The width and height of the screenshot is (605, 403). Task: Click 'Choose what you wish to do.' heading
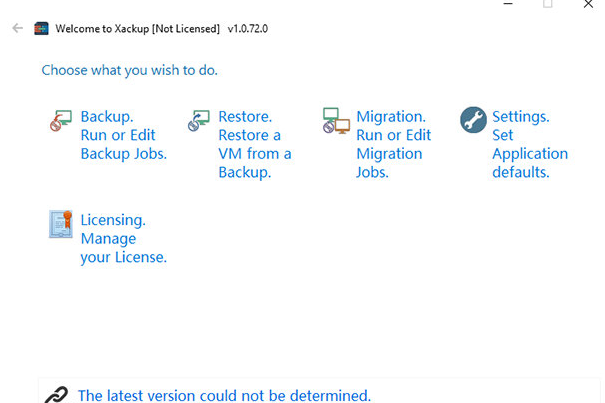[x=130, y=71]
